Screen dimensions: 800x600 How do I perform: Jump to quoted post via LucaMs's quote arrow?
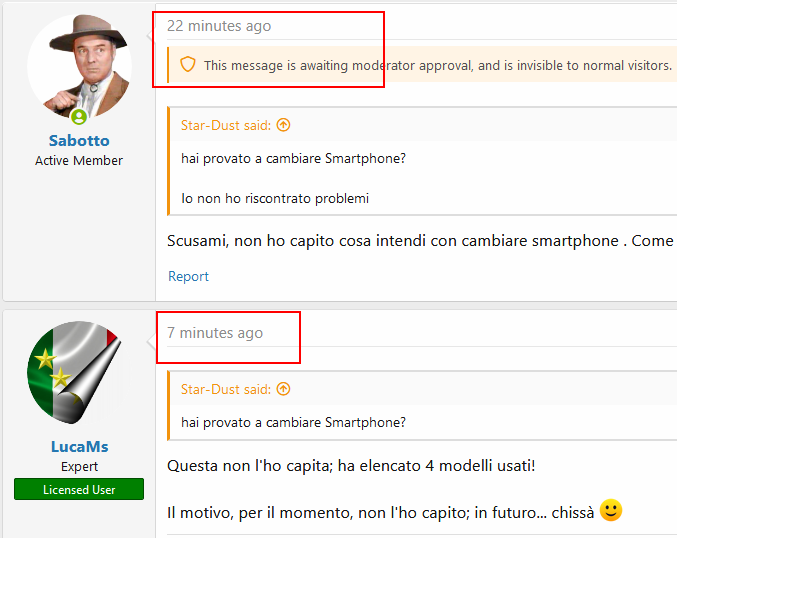pyautogui.click(x=283, y=389)
